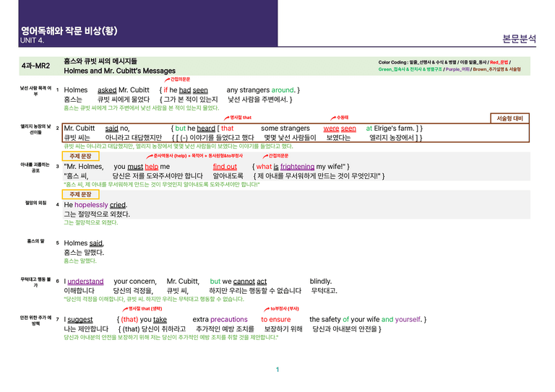The width and height of the screenshot is (555, 392).
Task: Select the 'UNIT 4.' subtitle
Action: [x=32, y=40]
